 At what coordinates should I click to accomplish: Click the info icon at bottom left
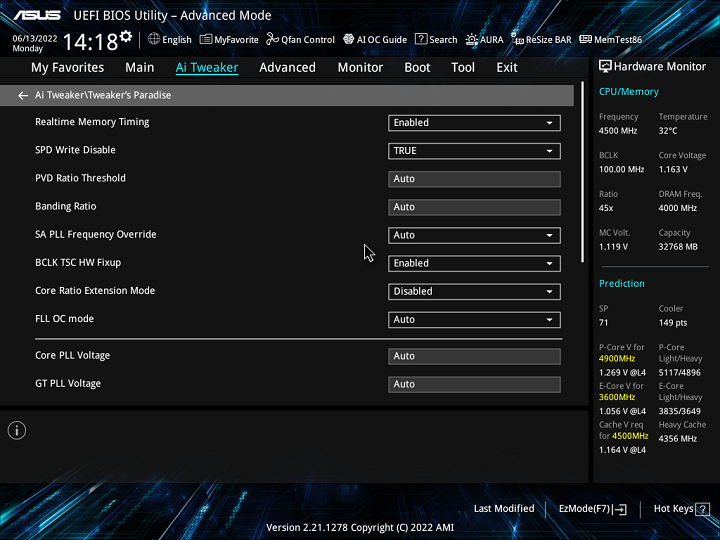pos(17,430)
